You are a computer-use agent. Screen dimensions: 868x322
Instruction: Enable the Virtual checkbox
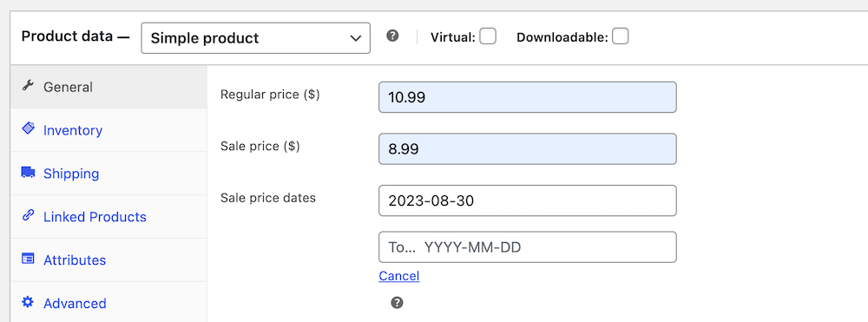click(x=488, y=36)
